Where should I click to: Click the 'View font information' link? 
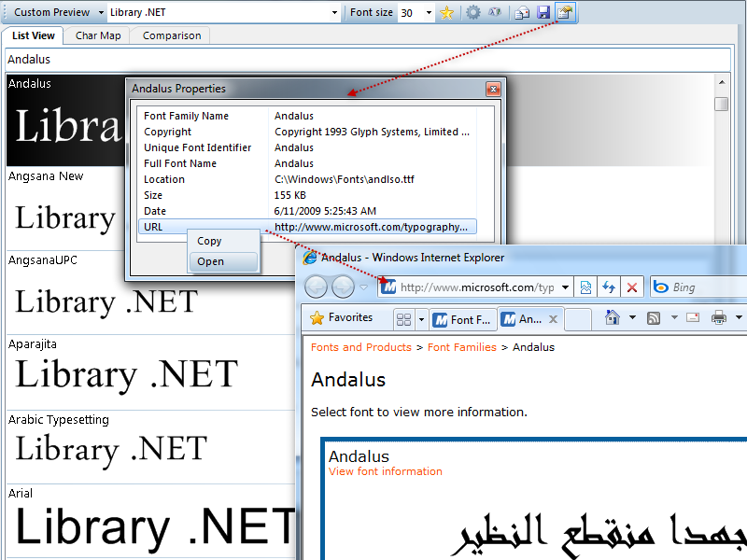point(386,471)
